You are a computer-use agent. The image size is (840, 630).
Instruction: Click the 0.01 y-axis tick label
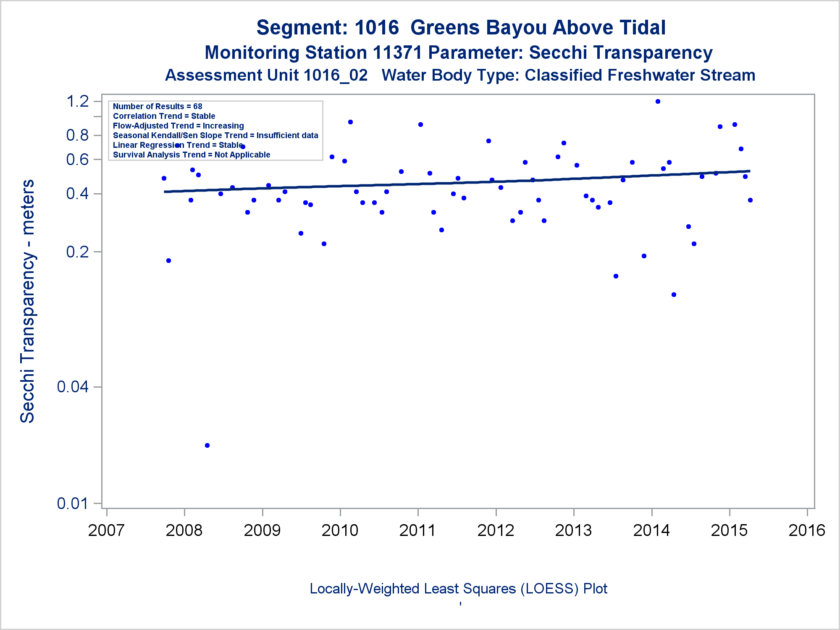73,503
